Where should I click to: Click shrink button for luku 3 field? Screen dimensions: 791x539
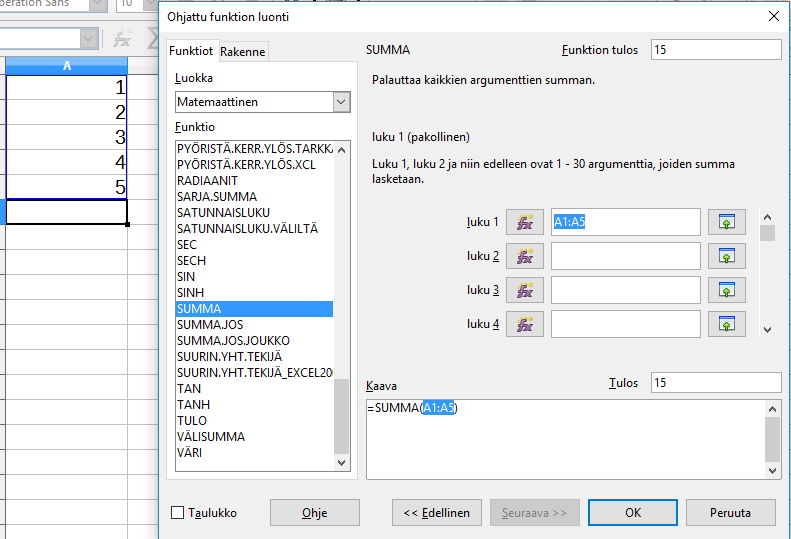click(728, 290)
